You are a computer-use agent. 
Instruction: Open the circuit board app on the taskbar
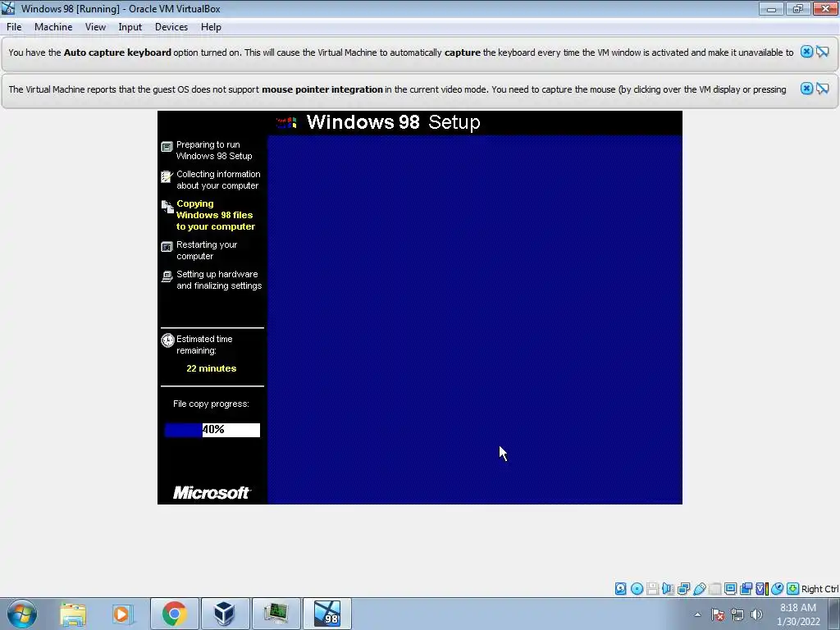(276, 614)
